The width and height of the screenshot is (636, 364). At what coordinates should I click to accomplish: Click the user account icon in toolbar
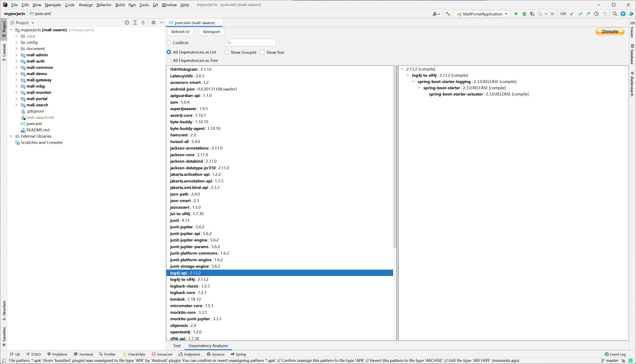[436, 14]
